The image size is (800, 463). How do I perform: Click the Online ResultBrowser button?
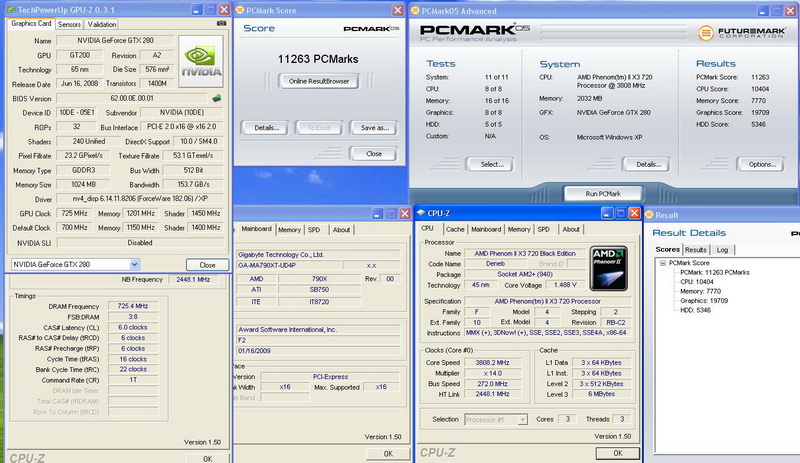[319, 81]
